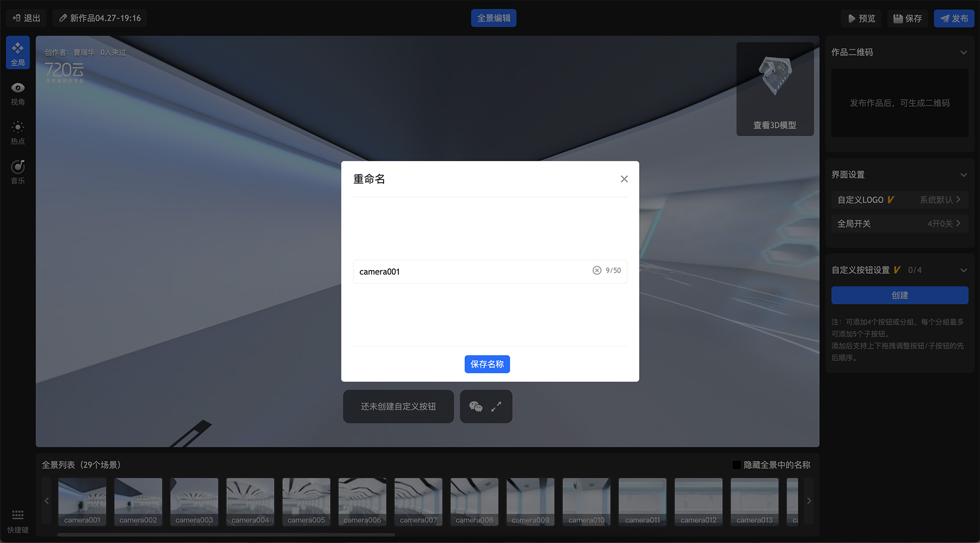Open 全局开关 settings row
The image size is (980, 543).
tap(899, 224)
